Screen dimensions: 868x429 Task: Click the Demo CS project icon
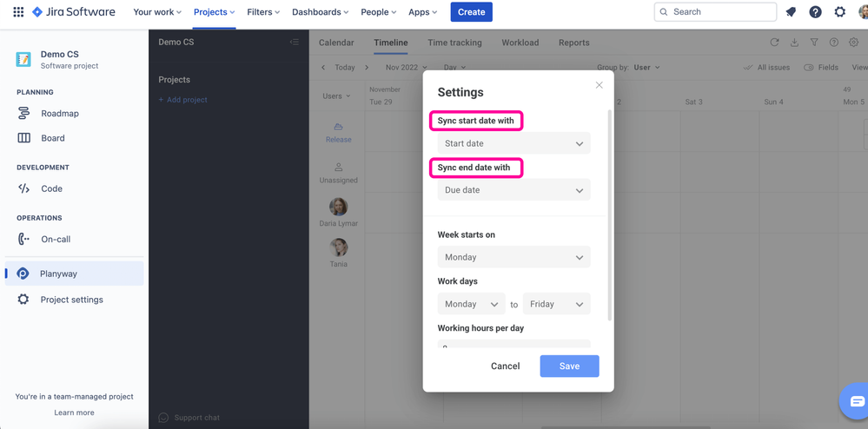pos(23,59)
